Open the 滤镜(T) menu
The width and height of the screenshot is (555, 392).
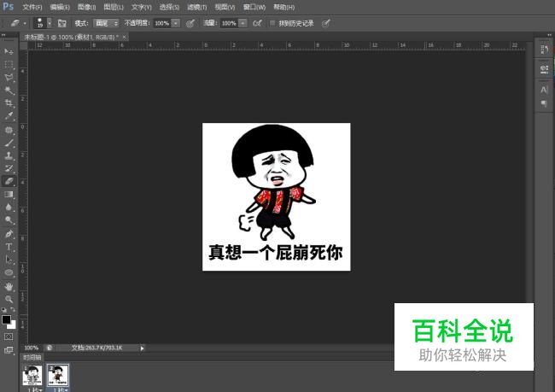tap(197, 7)
